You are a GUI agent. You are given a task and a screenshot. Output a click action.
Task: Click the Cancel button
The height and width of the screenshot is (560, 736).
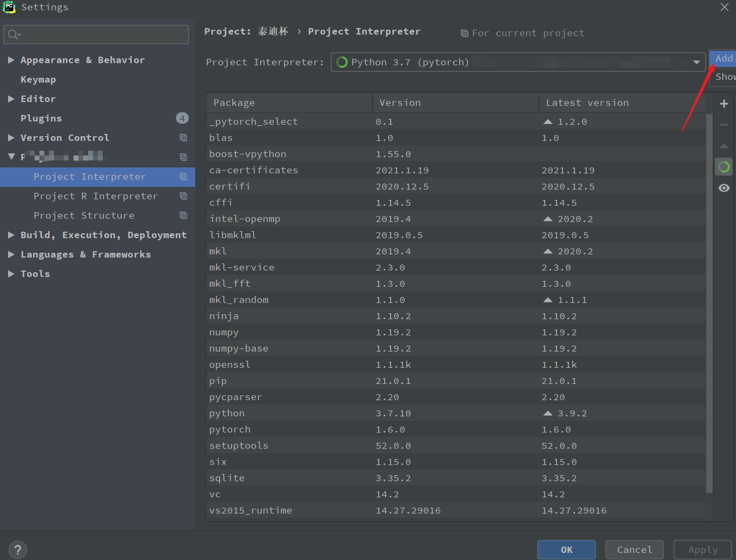[x=634, y=550]
